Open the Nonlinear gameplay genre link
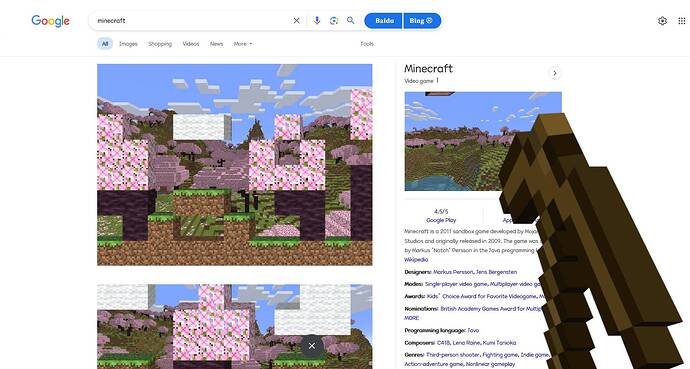Viewport: 690px width, 369px height. tap(491, 365)
